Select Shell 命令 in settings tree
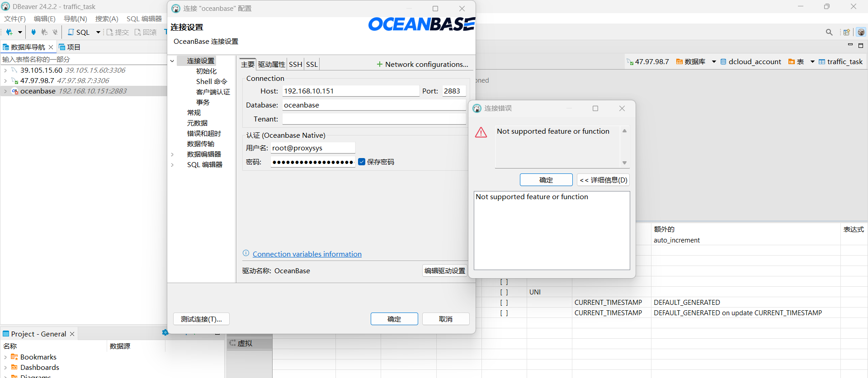Viewport: 868px width, 378px height. 212,82
